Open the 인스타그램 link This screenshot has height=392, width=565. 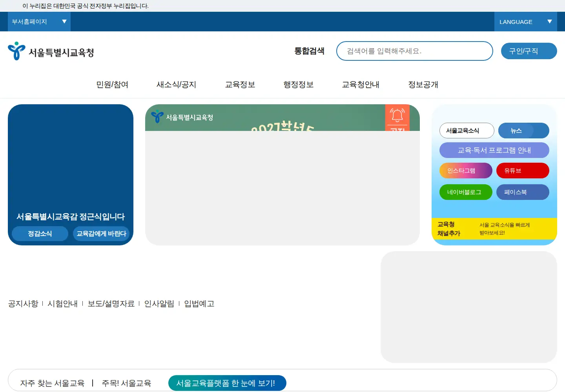pyautogui.click(x=466, y=171)
